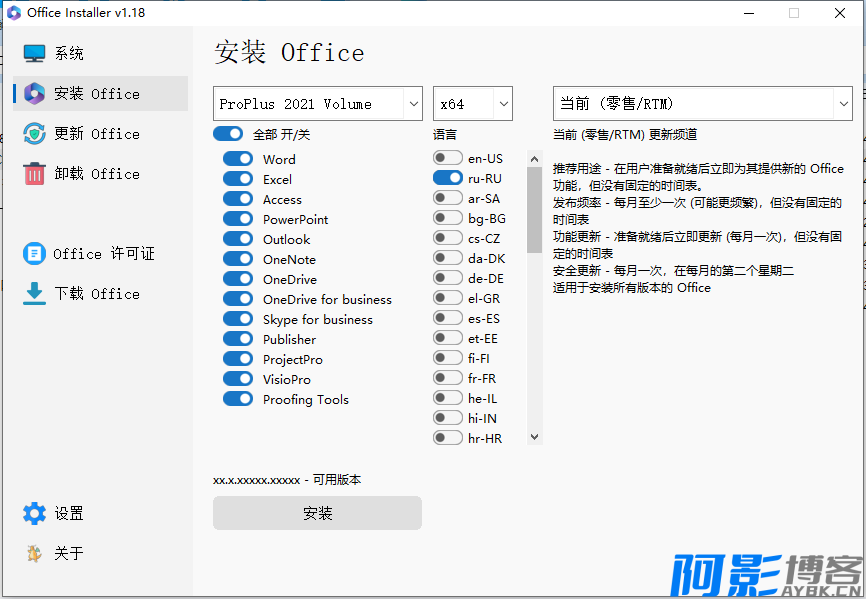Turn on the de-DE language switch
This screenshot has width=866, height=599.
(447, 278)
